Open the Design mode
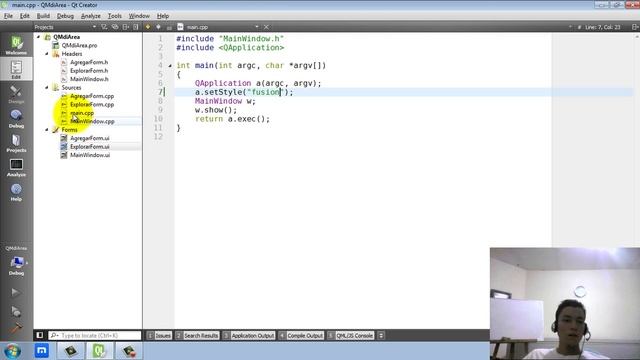 [16, 94]
